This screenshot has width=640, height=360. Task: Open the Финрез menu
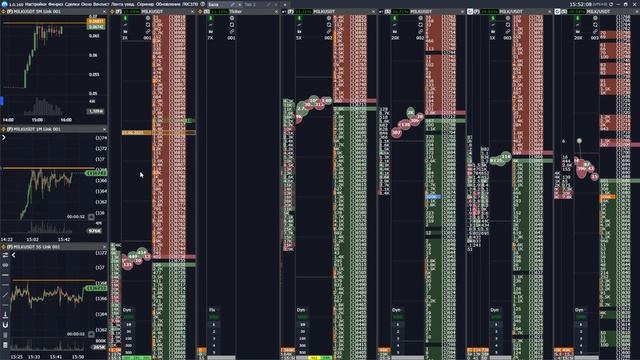56,4
